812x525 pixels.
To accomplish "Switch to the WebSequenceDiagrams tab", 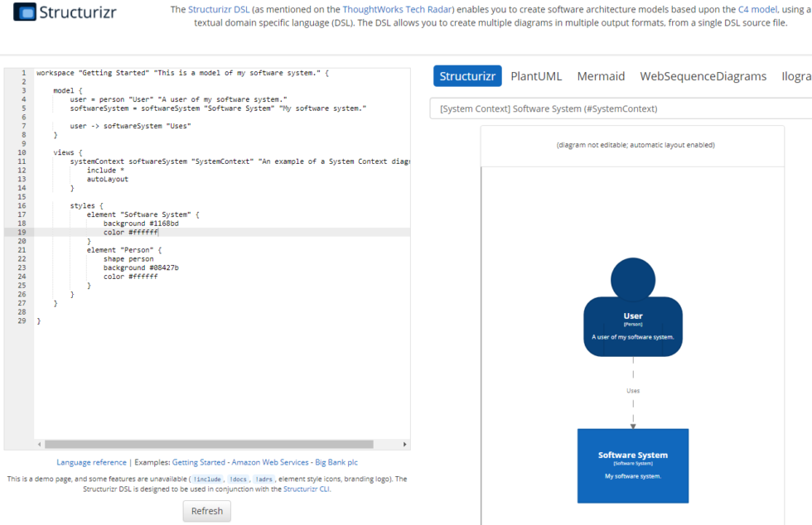I will tap(703, 76).
